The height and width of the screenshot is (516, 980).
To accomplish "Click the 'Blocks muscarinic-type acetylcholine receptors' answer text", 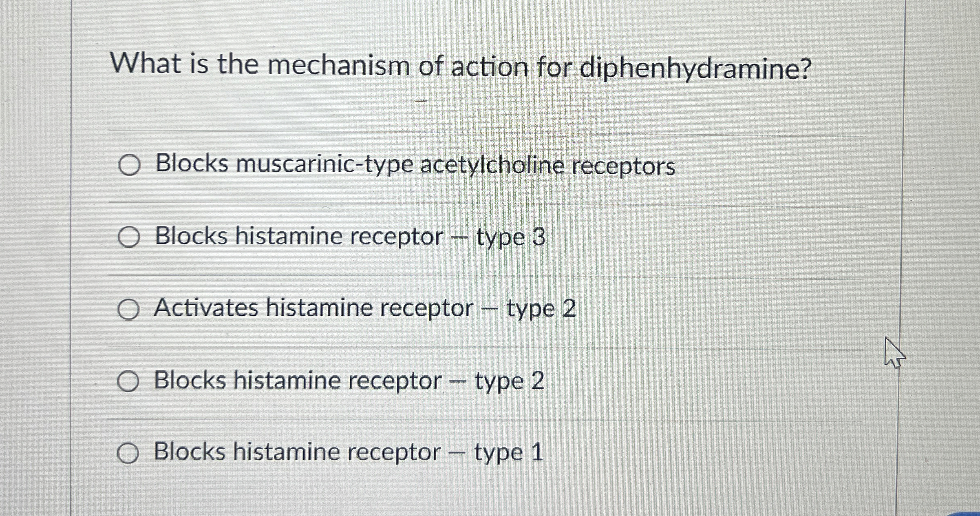I will pyautogui.click(x=415, y=165).
